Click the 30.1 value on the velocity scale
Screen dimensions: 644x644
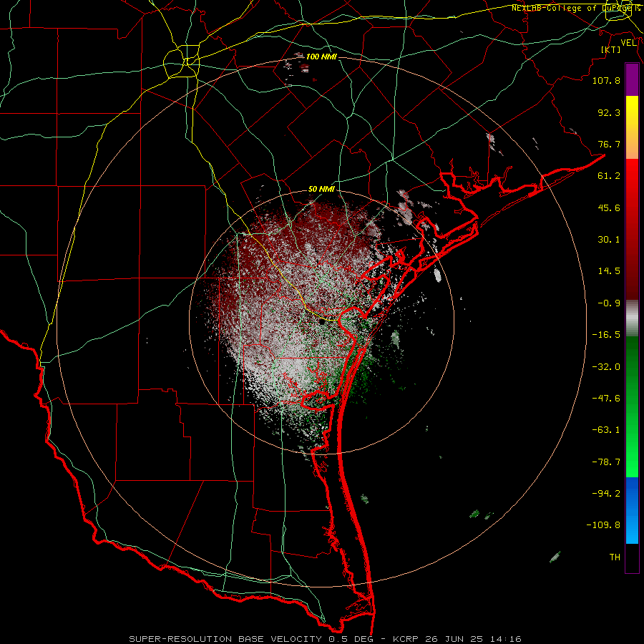click(609, 240)
